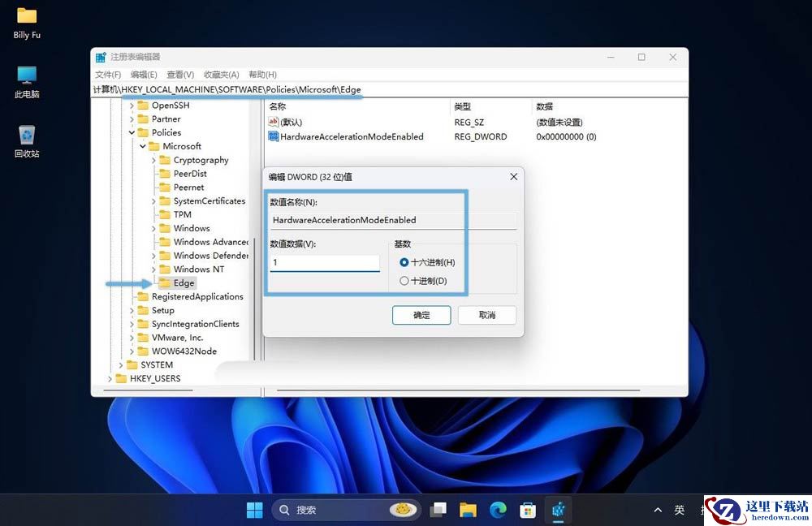Expand the Cryptography key
Viewport: 812px width, 526px height.
pyautogui.click(x=153, y=161)
